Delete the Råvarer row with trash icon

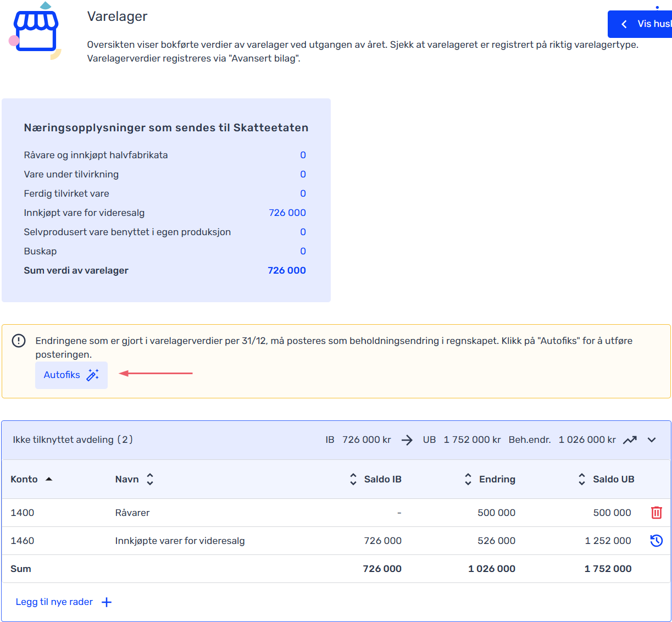[x=656, y=513]
